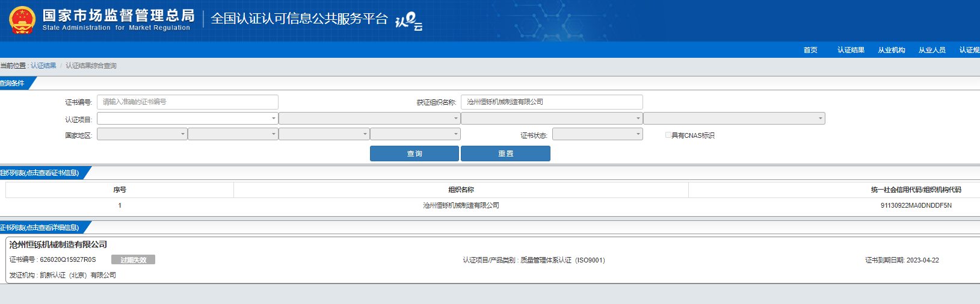The width and height of the screenshot is (980, 304).
Task: Click the 统一社会信用代码 column header
Action: pos(916,190)
